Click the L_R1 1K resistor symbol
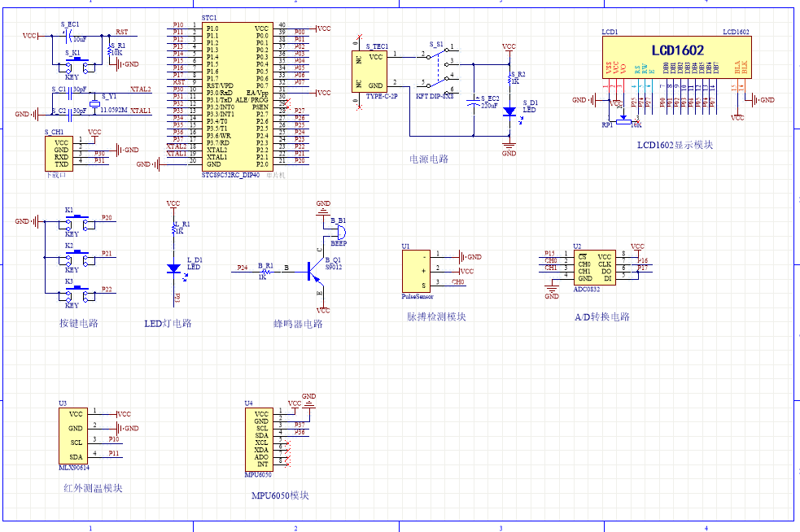Screen dimensions: 800x532 (x=174, y=228)
